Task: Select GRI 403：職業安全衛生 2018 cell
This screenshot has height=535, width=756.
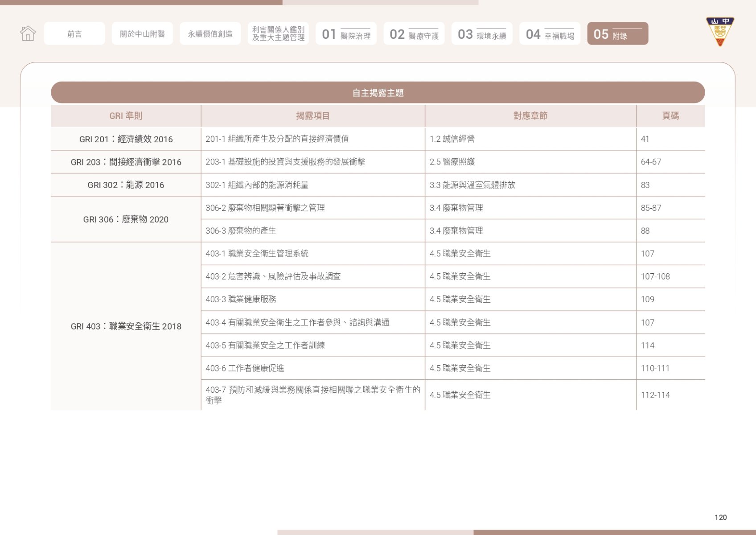Action: 126,326
